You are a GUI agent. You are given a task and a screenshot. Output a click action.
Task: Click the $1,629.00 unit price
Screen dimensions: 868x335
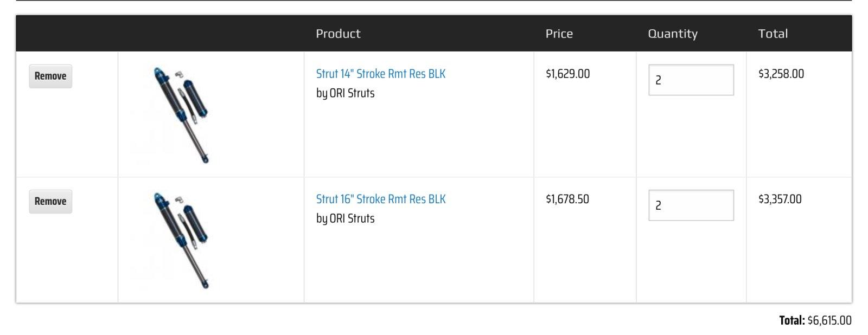567,74
